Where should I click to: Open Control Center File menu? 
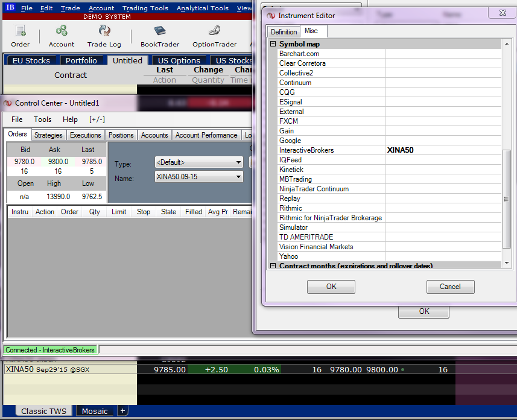17,119
